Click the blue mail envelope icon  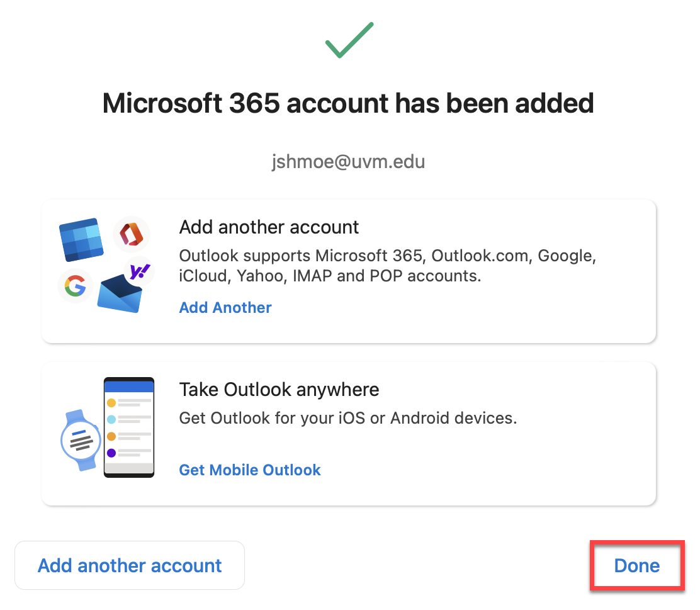click(120, 293)
